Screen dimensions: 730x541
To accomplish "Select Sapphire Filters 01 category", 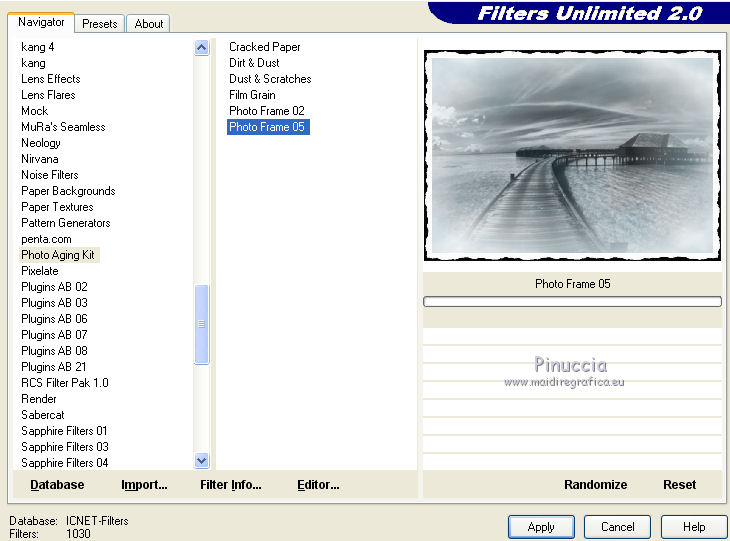I will [64, 431].
